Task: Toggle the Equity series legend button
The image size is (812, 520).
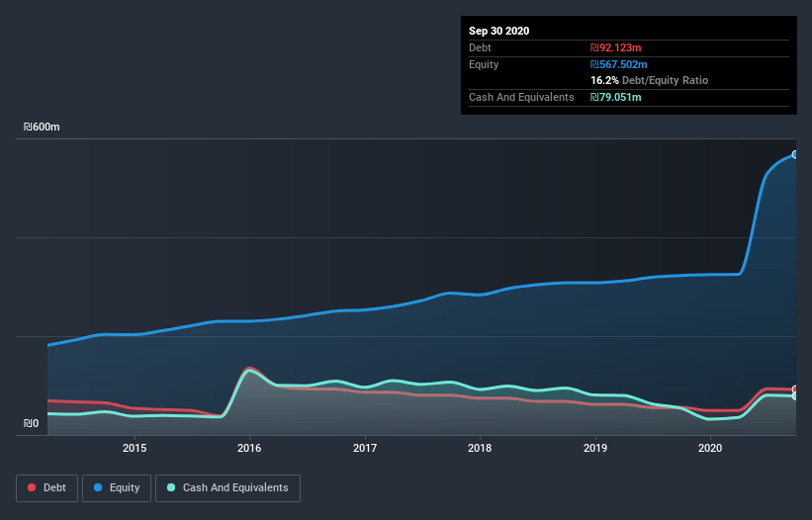Action: tap(117, 488)
